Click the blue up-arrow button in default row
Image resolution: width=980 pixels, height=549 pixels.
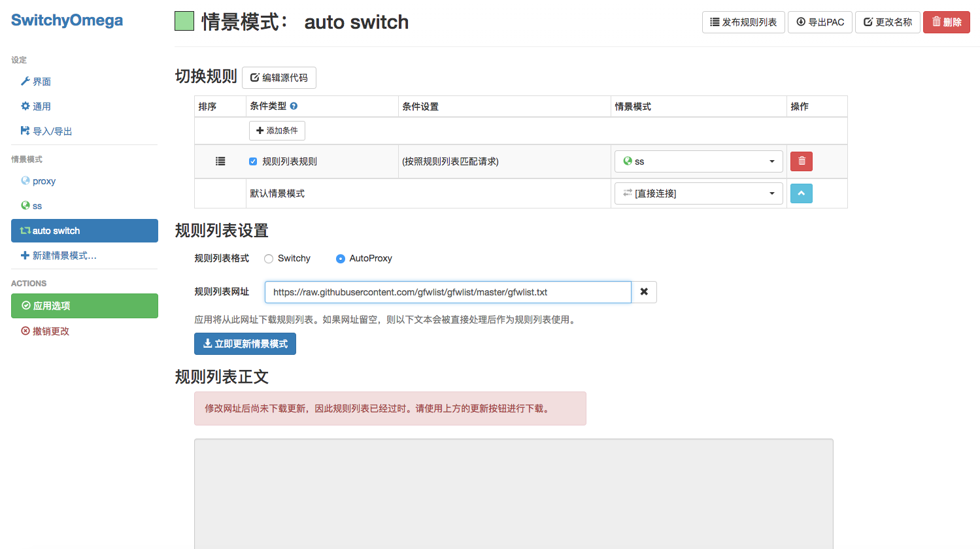point(802,193)
